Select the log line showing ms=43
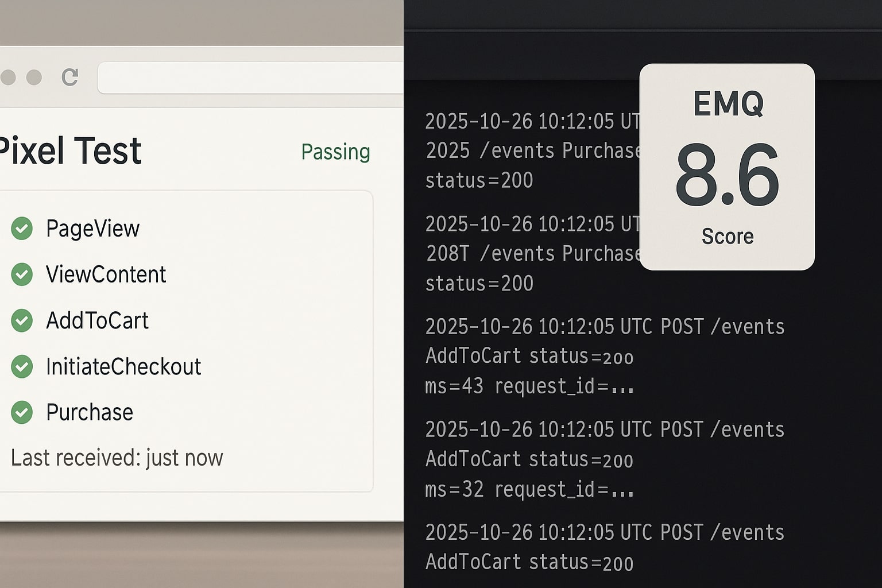The height and width of the screenshot is (588, 882). tap(529, 386)
